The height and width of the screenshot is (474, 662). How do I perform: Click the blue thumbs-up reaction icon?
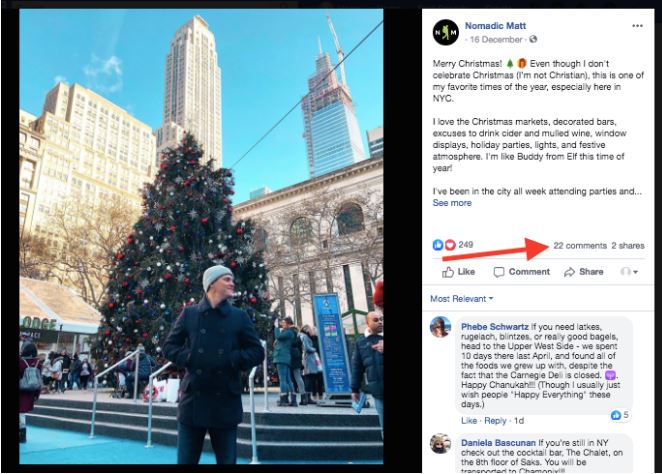pos(438,245)
